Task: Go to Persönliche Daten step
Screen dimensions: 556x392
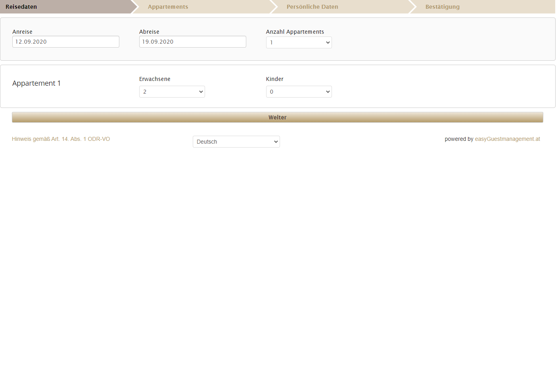Action: [x=312, y=7]
